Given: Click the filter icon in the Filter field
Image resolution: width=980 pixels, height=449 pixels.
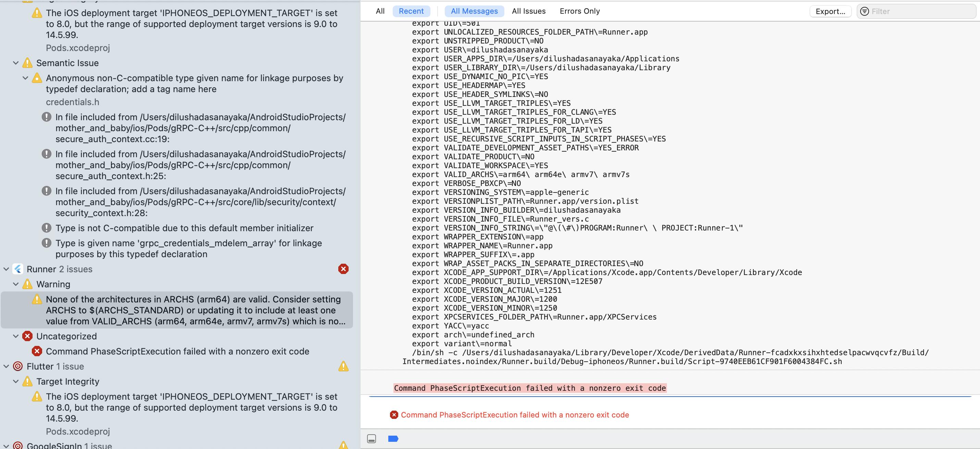Looking at the screenshot, I should click(864, 11).
